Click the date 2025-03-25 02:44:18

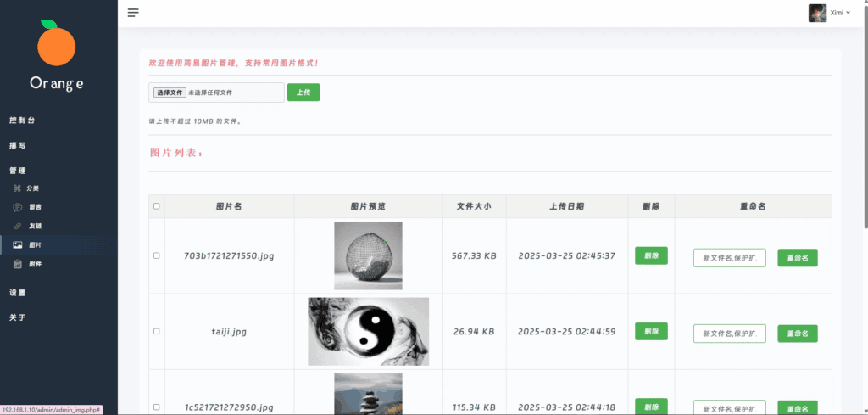tap(567, 407)
